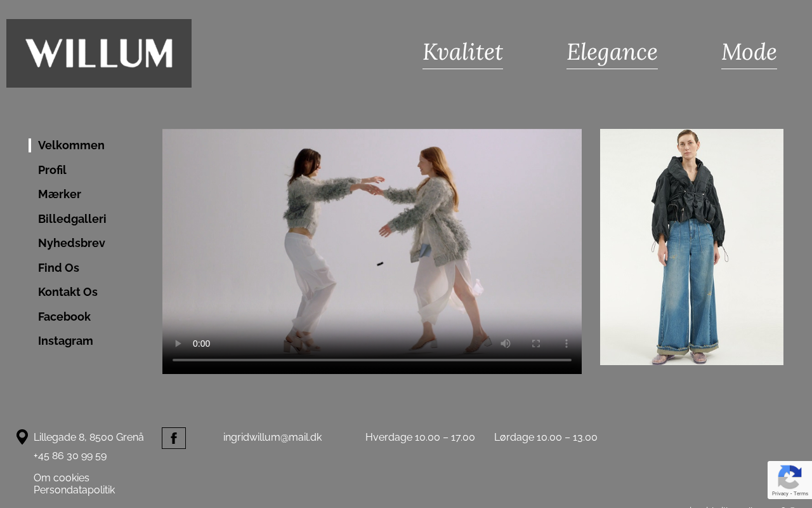This screenshot has height=508, width=812.
Task: Open the Om cookies link
Action: (62, 478)
